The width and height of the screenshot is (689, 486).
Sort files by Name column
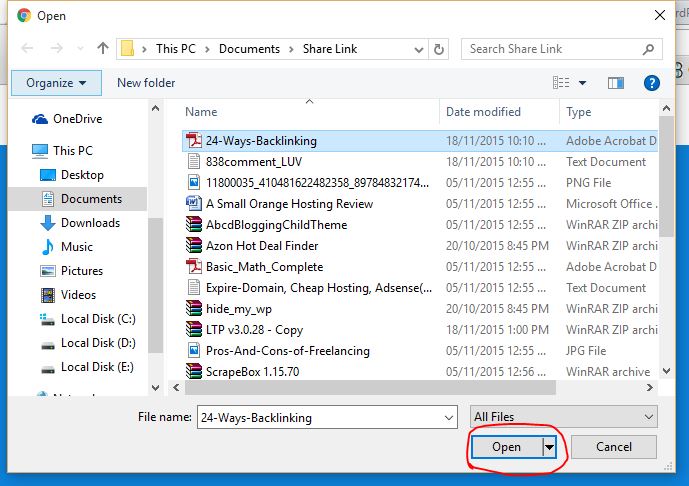click(x=201, y=112)
